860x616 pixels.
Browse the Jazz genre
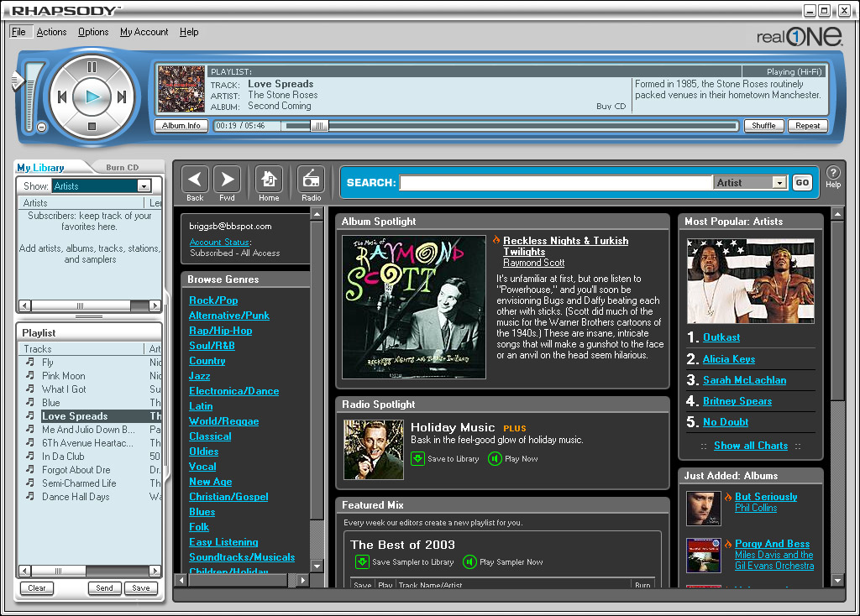200,376
